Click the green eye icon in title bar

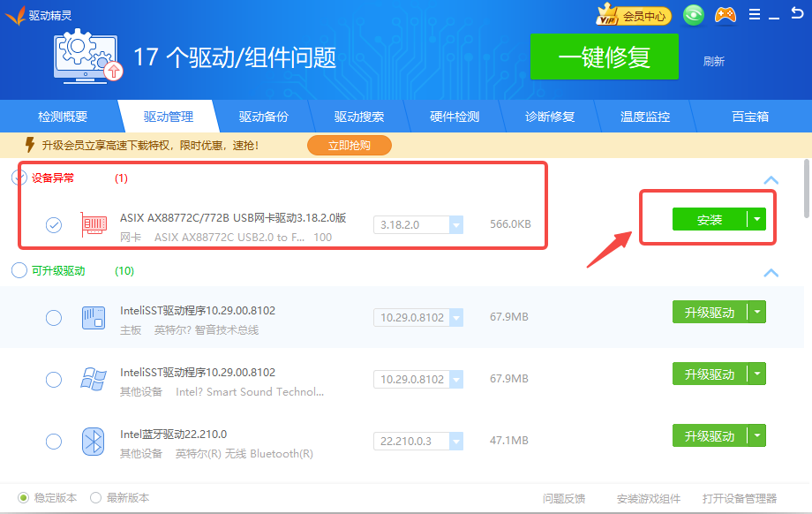click(694, 15)
